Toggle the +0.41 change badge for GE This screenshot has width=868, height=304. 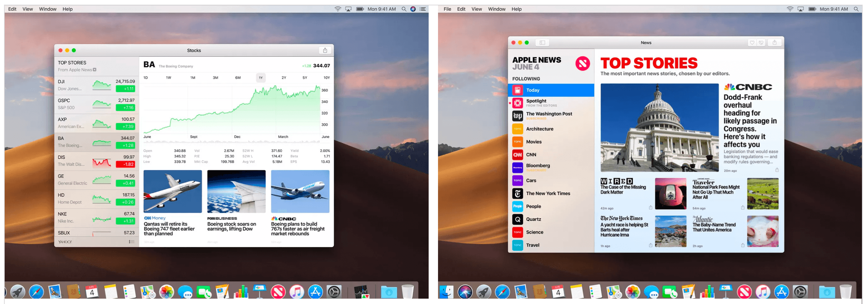click(125, 183)
